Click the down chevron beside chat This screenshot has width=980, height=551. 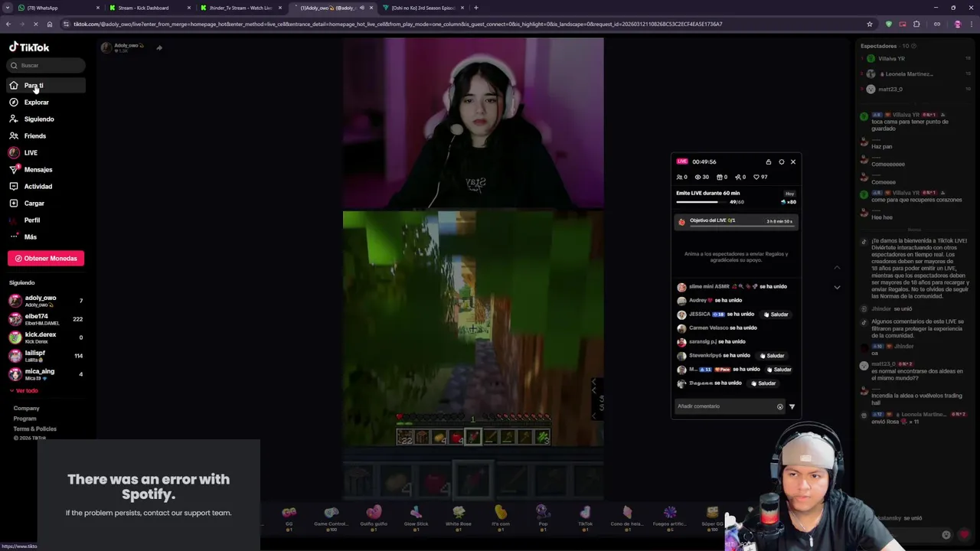837,288
